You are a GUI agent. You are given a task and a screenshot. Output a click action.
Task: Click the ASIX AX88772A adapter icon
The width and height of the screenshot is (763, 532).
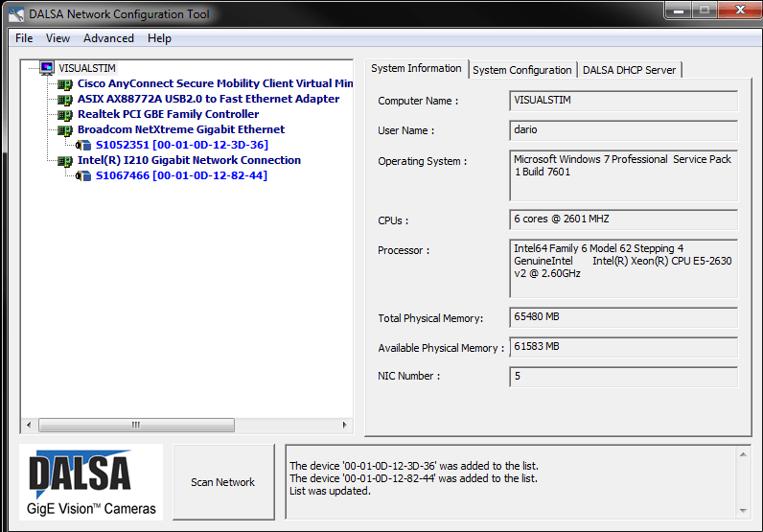coord(65,99)
